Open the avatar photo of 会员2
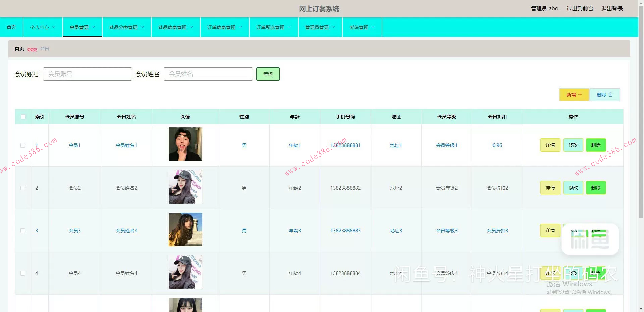644x312 pixels. [185, 187]
